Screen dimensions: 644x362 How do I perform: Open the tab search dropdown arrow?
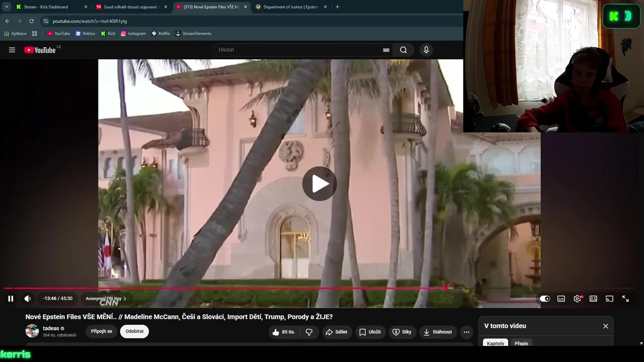(x=7, y=7)
